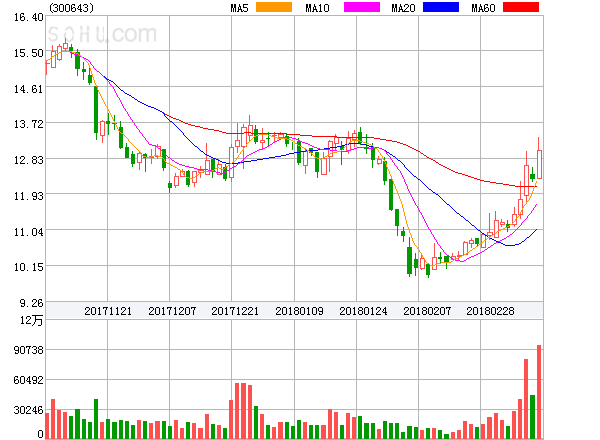The image size is (600, 440).
Task: Click the 30246 volume axis label
Action: 29,410
